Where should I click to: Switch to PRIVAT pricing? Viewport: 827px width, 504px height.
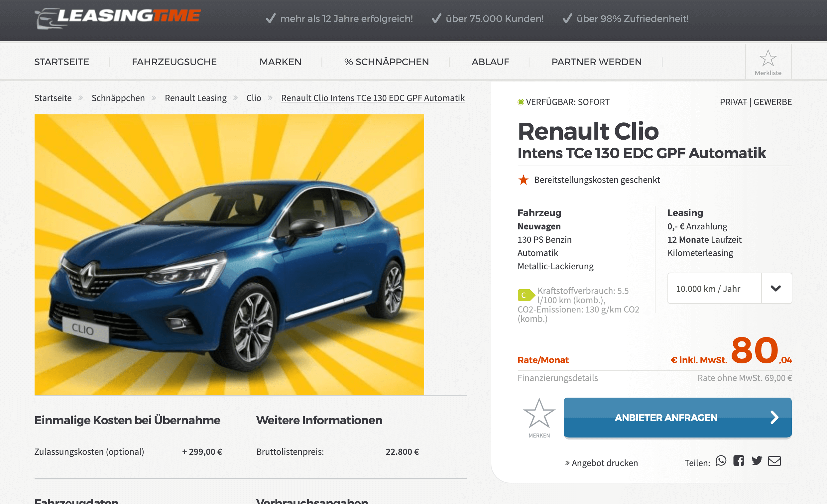[x=733, y=102]
